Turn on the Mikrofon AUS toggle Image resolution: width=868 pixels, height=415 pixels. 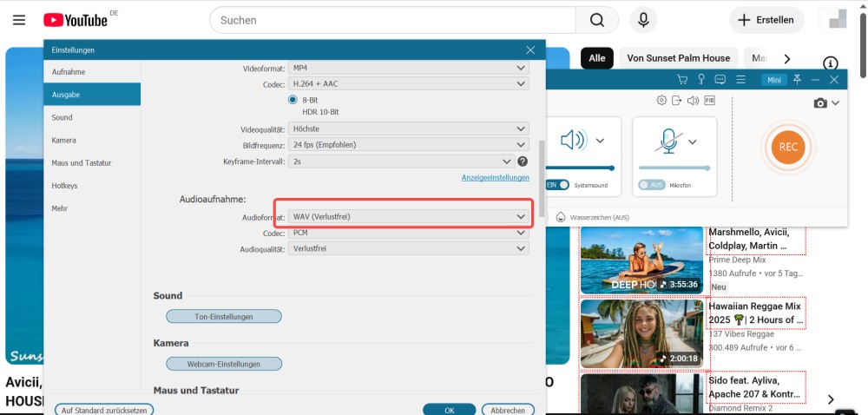point(652,185)
